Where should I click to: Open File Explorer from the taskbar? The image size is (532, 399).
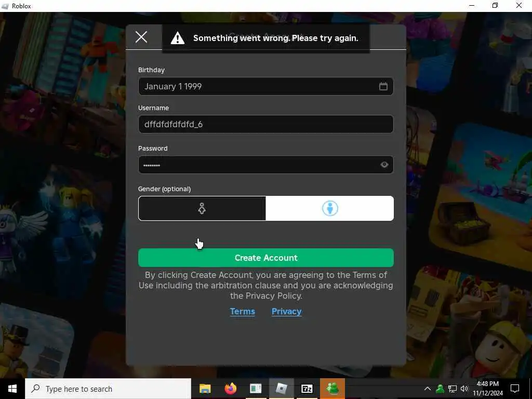tap(205, 389)
